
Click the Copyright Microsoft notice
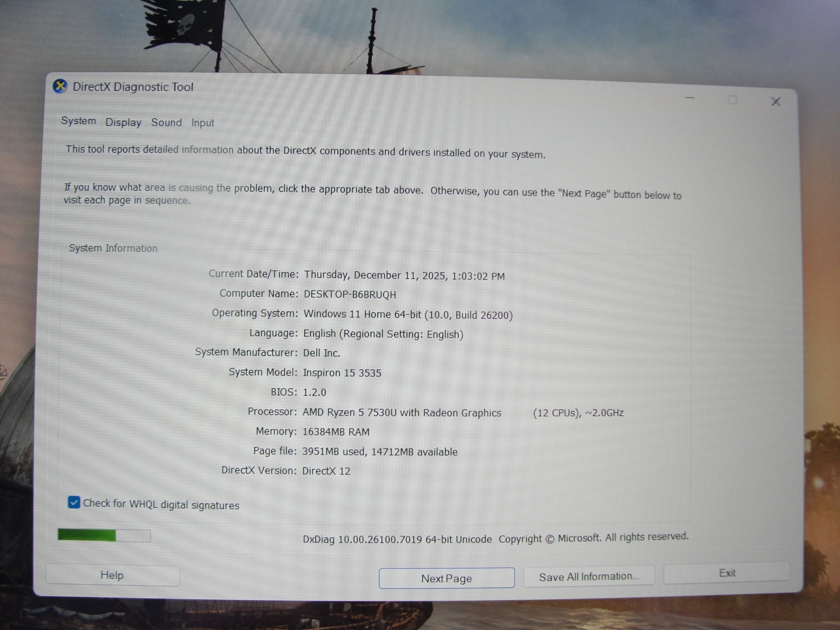click(593, 538)
